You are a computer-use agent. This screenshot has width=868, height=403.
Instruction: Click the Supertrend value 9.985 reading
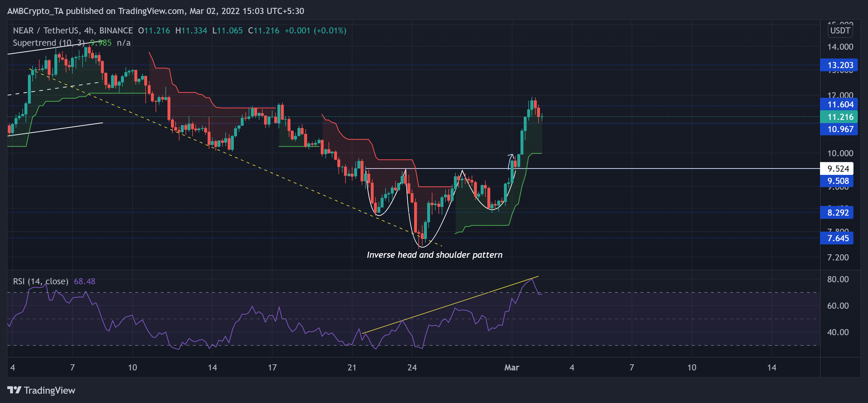[100, 43]
